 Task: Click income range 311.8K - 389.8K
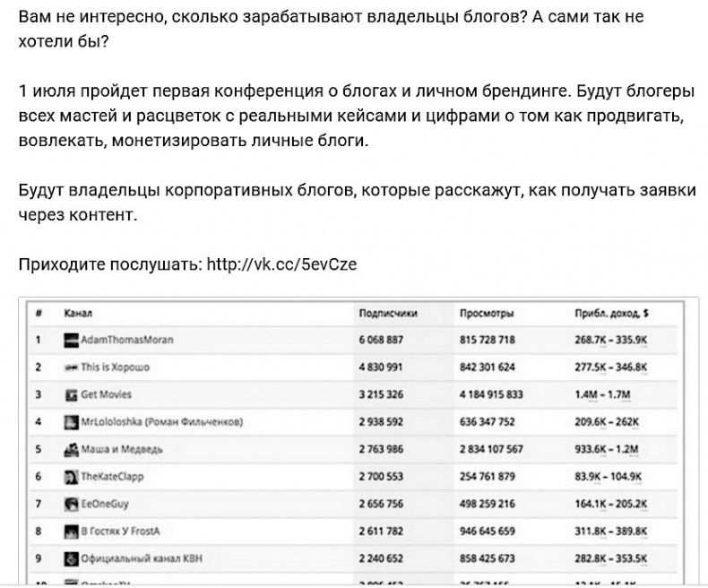[x=611, y=532]
